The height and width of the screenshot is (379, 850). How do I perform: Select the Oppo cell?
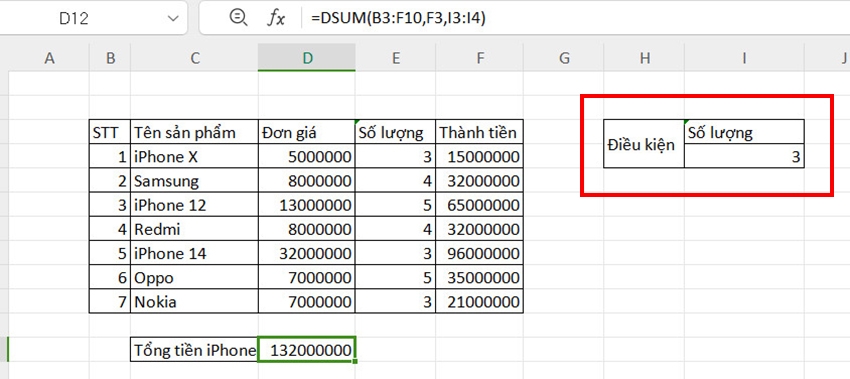tap(195, 278)
